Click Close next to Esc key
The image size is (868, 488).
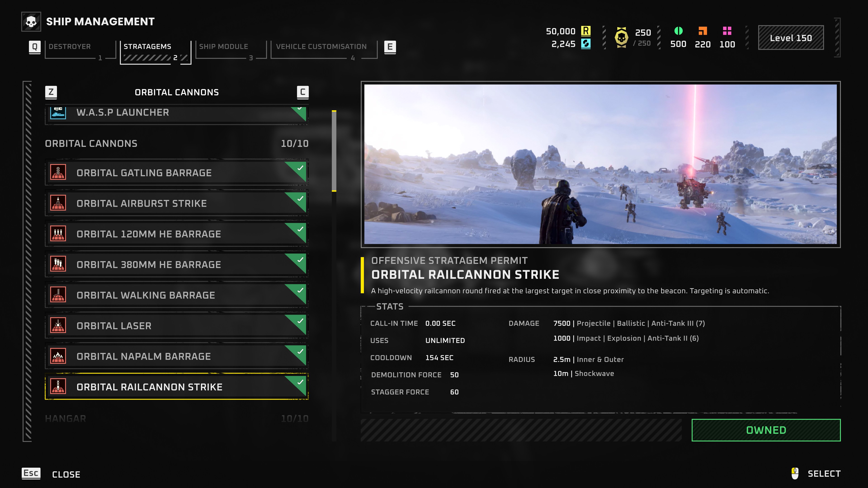66,474
